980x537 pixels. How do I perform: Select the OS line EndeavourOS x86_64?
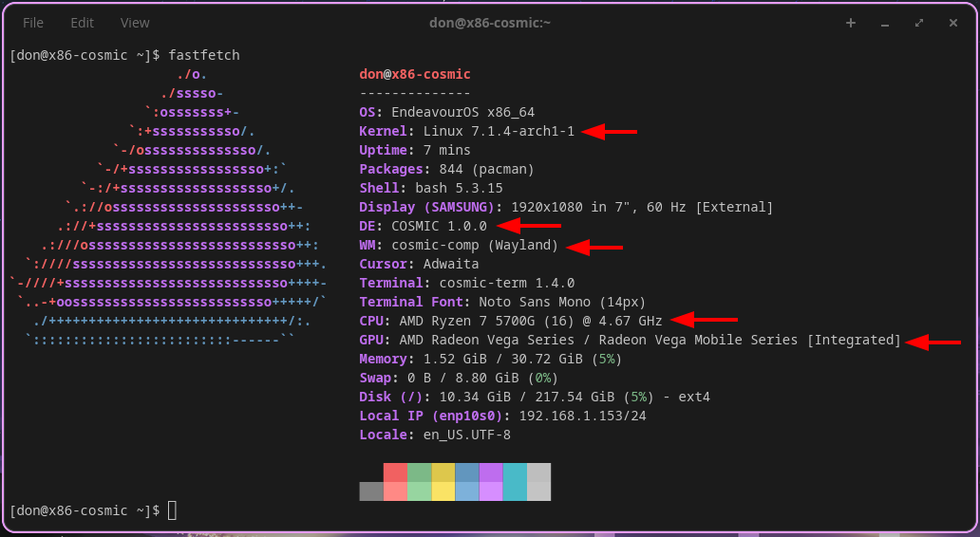447,112
